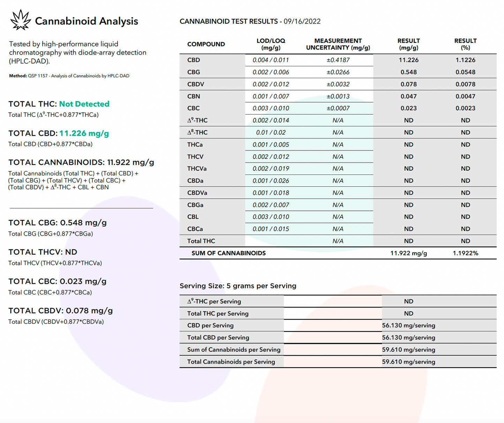Click CBDV result value 0.078 in table
Screen dimensions: 504x423
pos(409,84)
